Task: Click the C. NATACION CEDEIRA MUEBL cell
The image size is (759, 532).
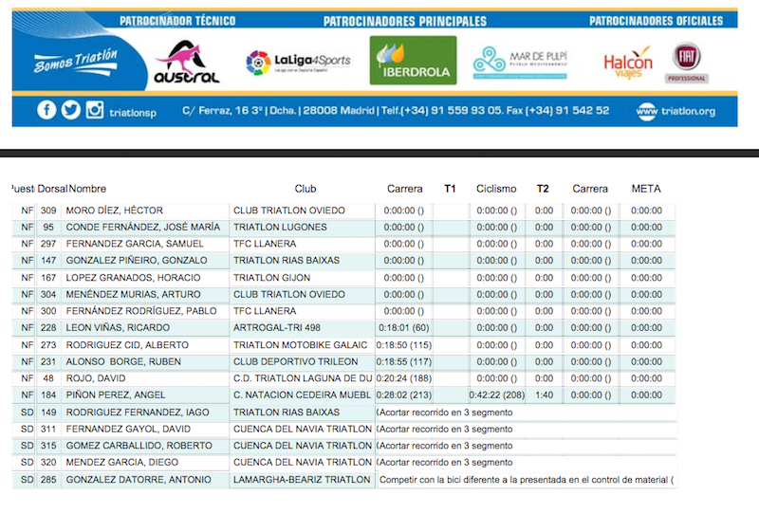Action: coord(302,395)
